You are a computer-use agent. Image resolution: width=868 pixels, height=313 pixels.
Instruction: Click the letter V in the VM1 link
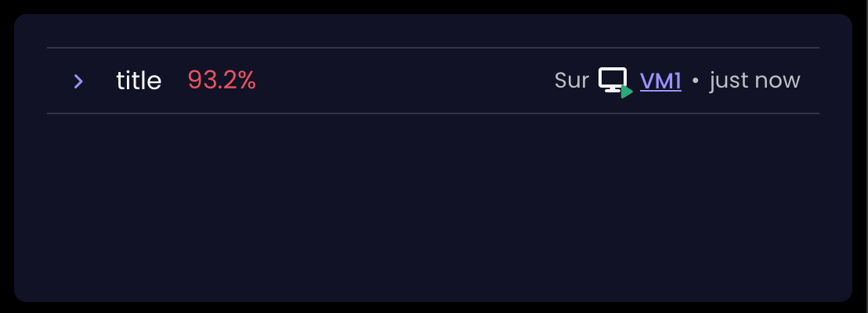646,81
